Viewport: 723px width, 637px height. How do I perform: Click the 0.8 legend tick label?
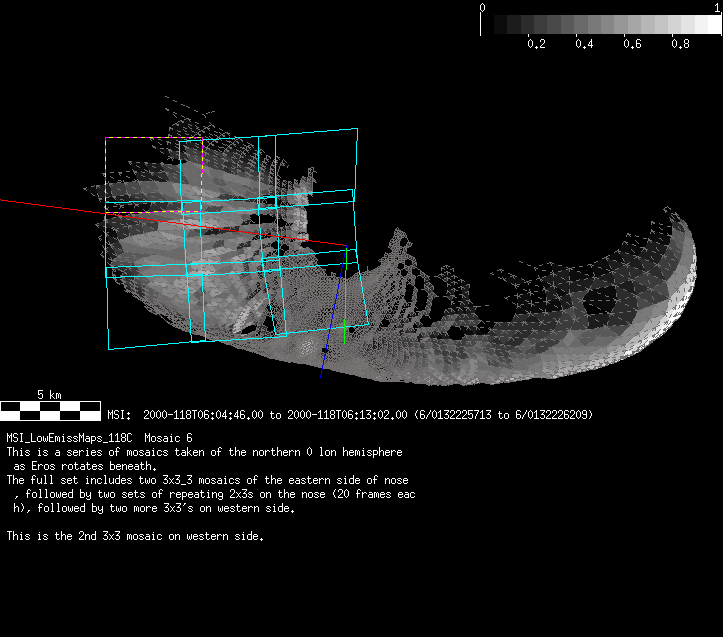680,44
